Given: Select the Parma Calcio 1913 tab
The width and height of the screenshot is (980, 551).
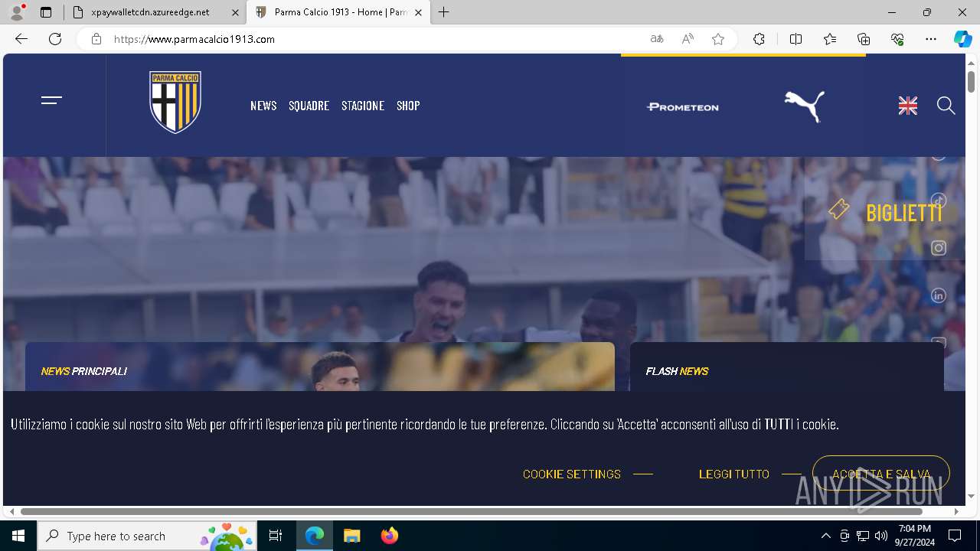Looking at the screenshot, I should pos(337,12).
